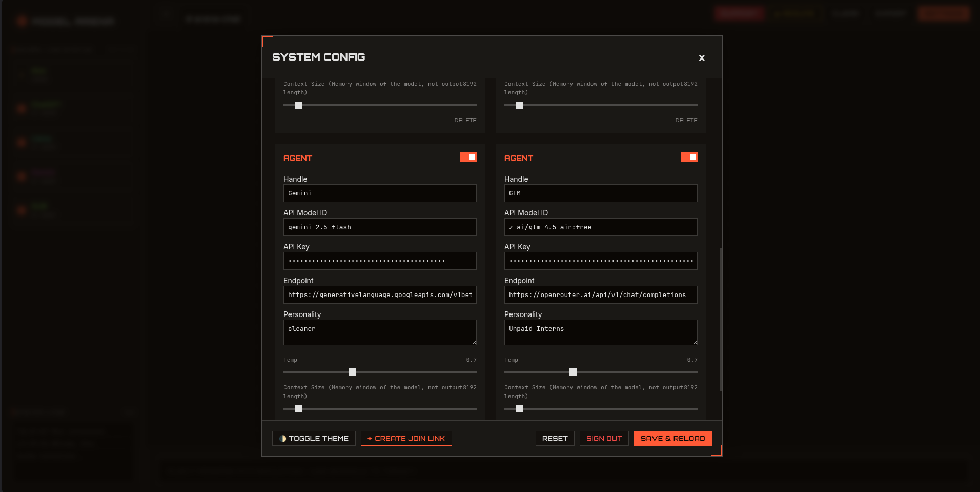Close the System Config dialog
The image size is (980, 492).
pyautogui.click(x=701, y=58)
